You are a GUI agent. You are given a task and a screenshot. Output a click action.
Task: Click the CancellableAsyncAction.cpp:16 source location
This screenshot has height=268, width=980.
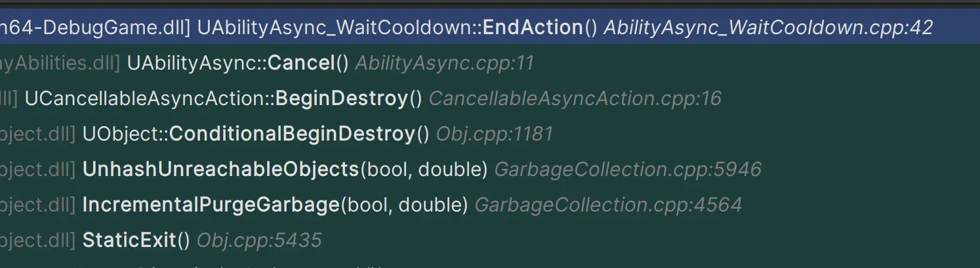[x=575, y=99]
